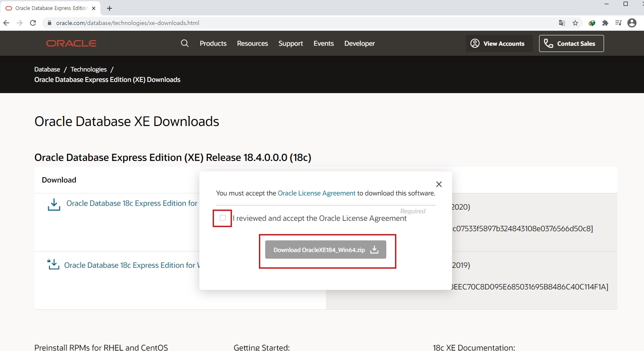Screen dimensions: 644x351
Task: Click the Oracle Database XE Downloads heading
Action: pos(127,121)
